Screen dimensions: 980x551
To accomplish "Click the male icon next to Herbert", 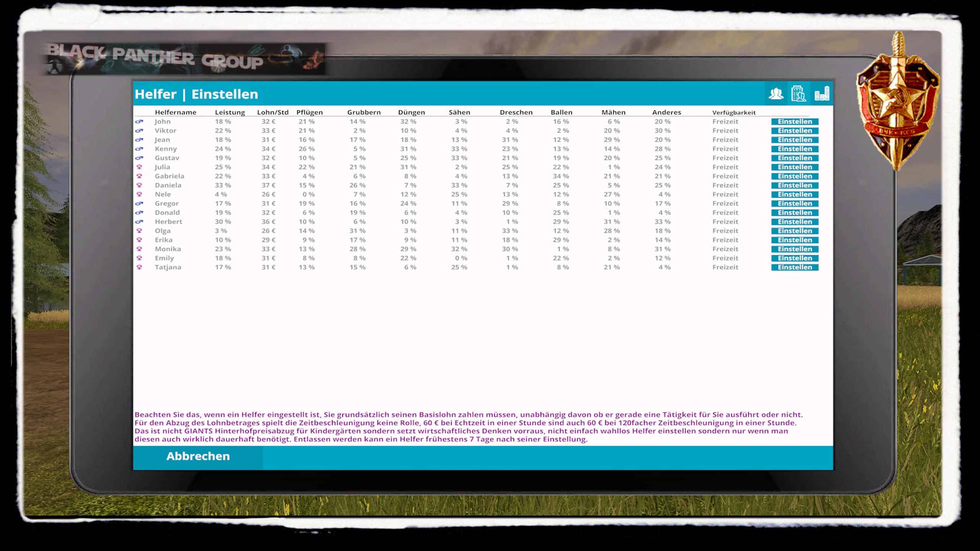I will [x=139, y=222].
